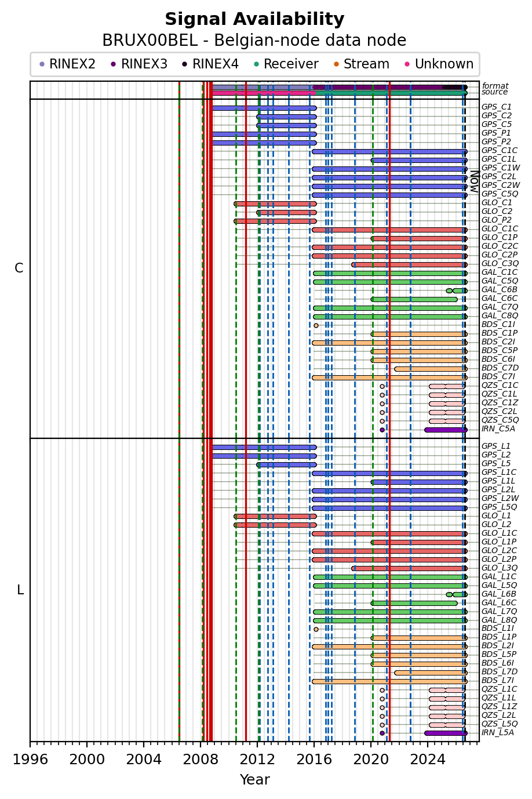Click the 'Now' marker label
Viewport: 532px width, 799px height.
point(474,181)
